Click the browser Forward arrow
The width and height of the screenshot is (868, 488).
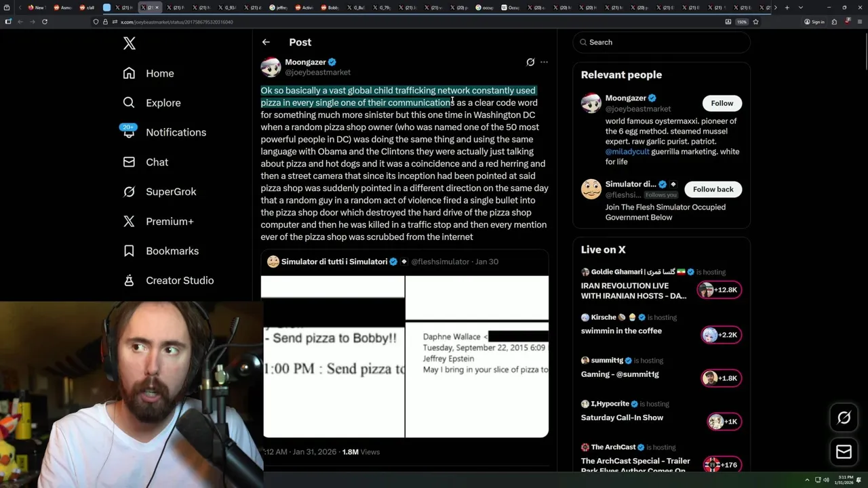coord(32,22)
